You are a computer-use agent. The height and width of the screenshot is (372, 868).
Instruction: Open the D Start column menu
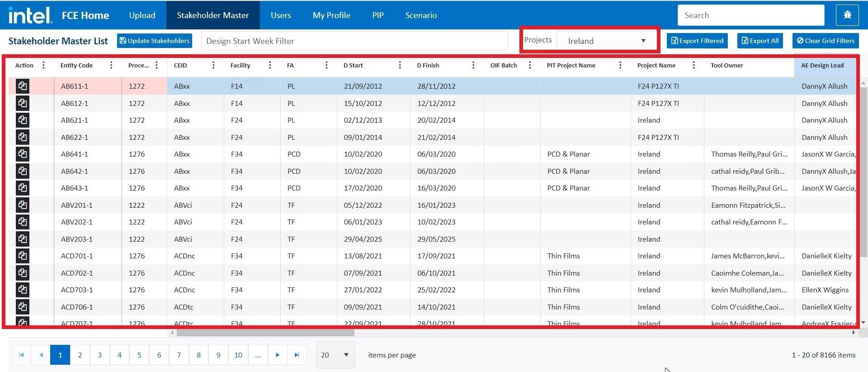[x=400, y=66]
